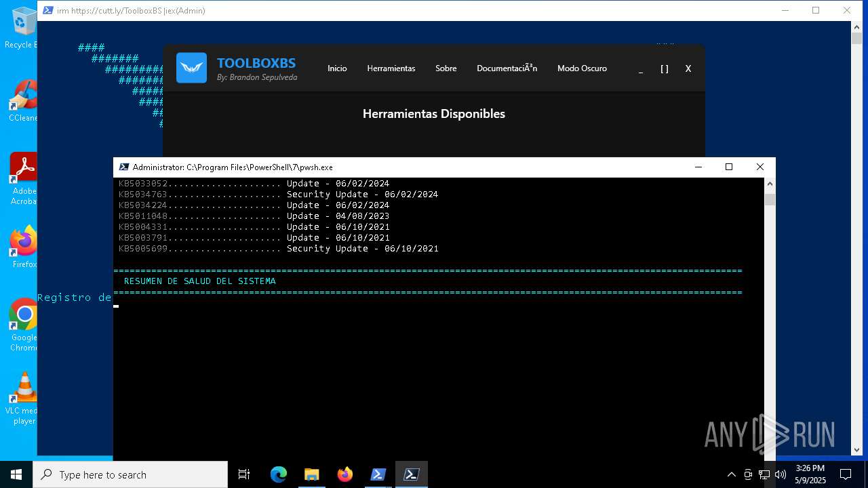Select the KB5034224 update line
The height and width of the screenshot is (488, 868).
click(x=254, y=205)
